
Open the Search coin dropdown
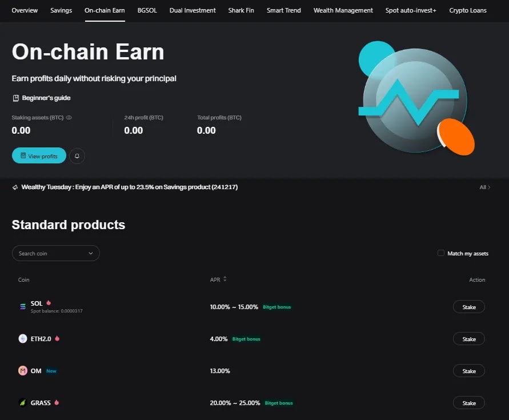point(91,253)
